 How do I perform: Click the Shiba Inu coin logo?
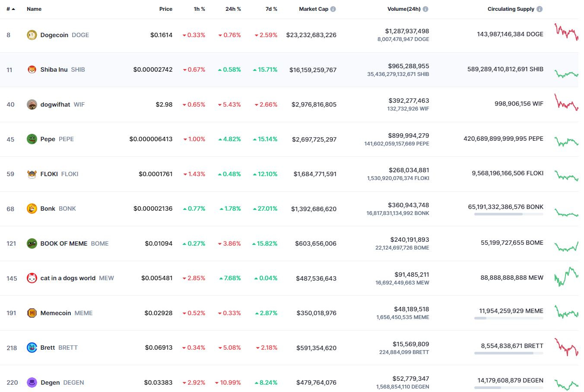32,70
